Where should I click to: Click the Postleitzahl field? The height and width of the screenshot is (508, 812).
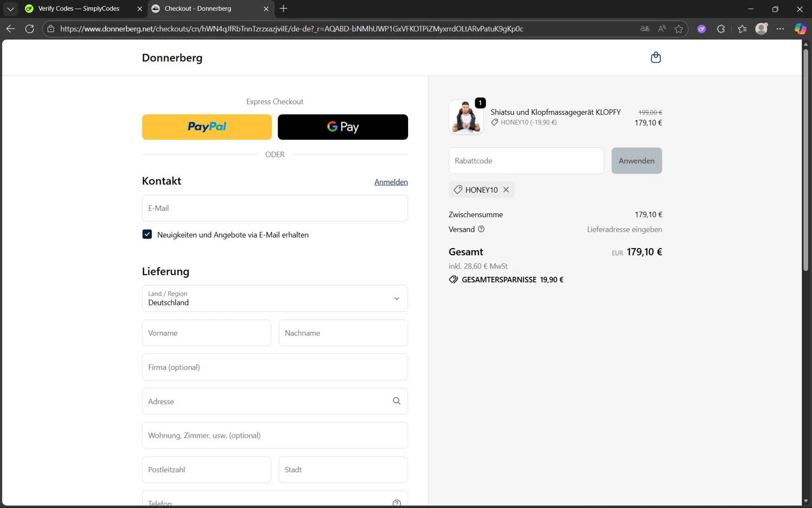tap(206, 470)
